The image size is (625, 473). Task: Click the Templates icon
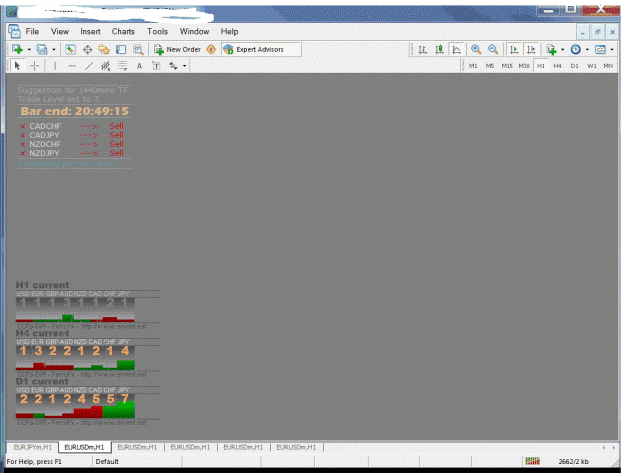600,49
